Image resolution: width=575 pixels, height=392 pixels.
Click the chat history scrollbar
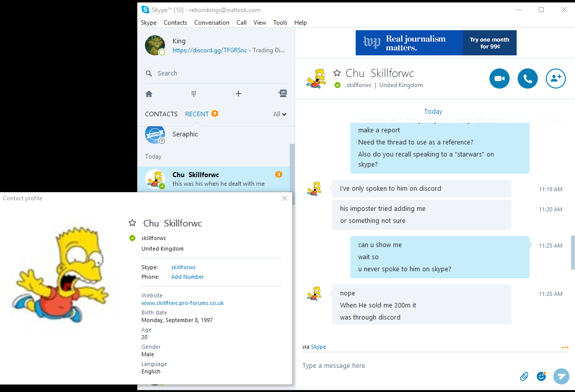(x=573, y=253)
